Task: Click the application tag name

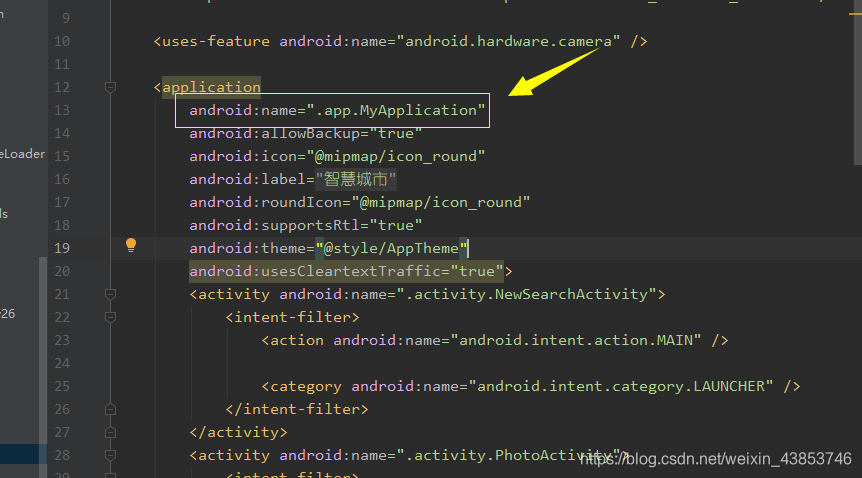Action: 211,87
